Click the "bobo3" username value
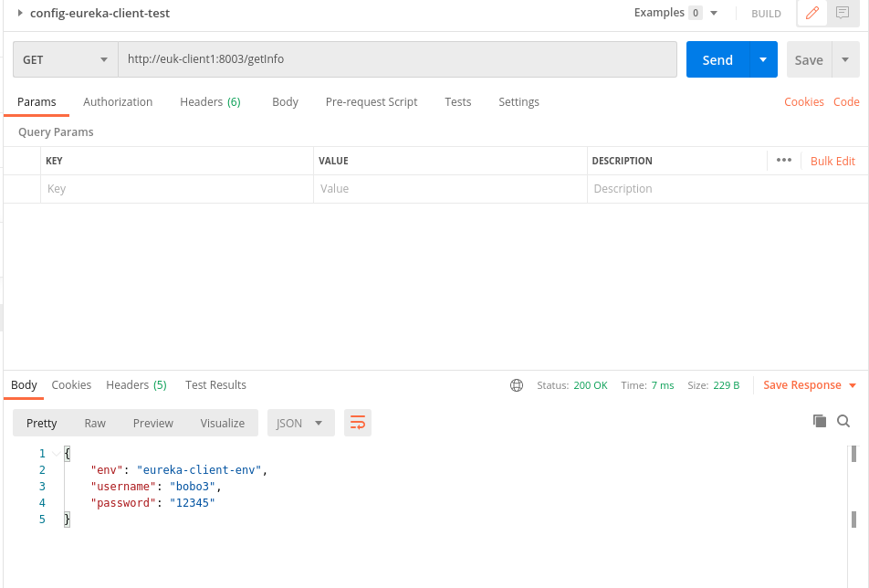Viewport: 869px width, 588px height. click(193, 487)
